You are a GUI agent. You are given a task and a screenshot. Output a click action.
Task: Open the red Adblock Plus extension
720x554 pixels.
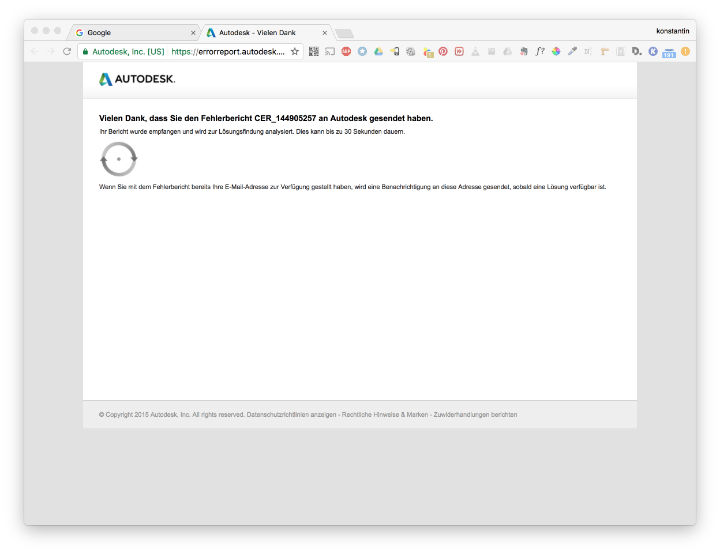(x=346, y=51)
